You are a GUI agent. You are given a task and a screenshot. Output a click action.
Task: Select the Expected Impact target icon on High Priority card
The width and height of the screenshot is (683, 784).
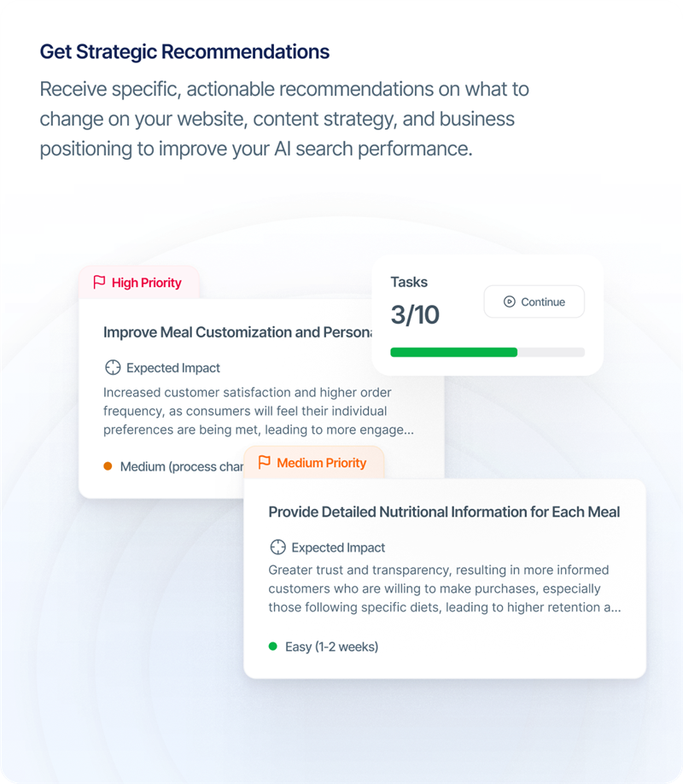(x=112, y=367)
